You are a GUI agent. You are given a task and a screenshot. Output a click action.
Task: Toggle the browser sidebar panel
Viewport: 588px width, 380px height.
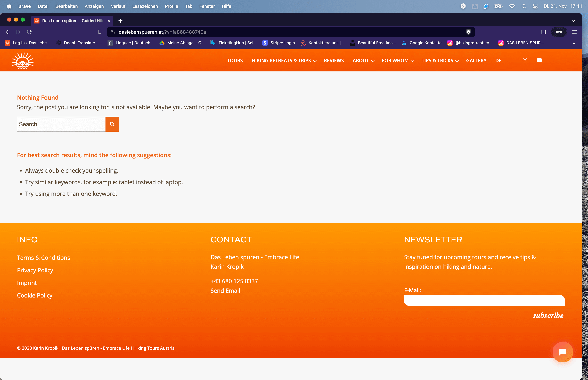[544, 32]
